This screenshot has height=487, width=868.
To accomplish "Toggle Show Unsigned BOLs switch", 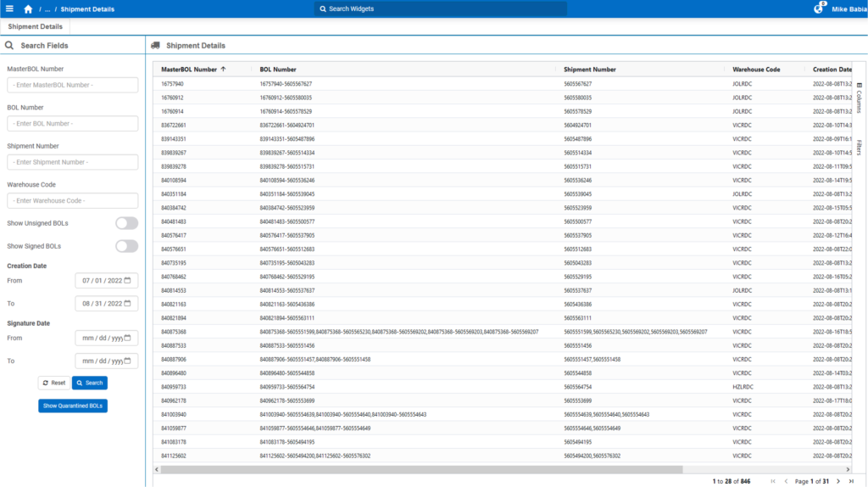I will click(127, 223).
